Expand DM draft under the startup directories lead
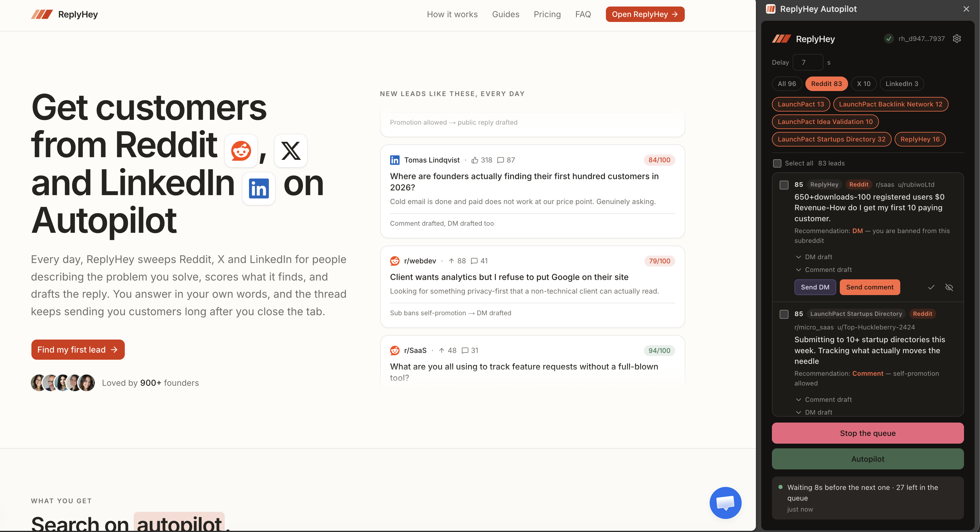 [x=814, y=412]
